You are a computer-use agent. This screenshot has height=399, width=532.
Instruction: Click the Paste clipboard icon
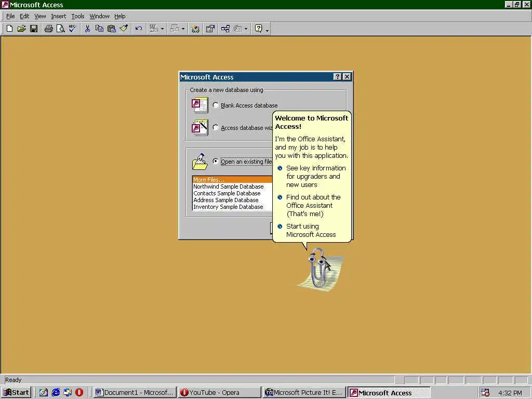click(111, 29)
